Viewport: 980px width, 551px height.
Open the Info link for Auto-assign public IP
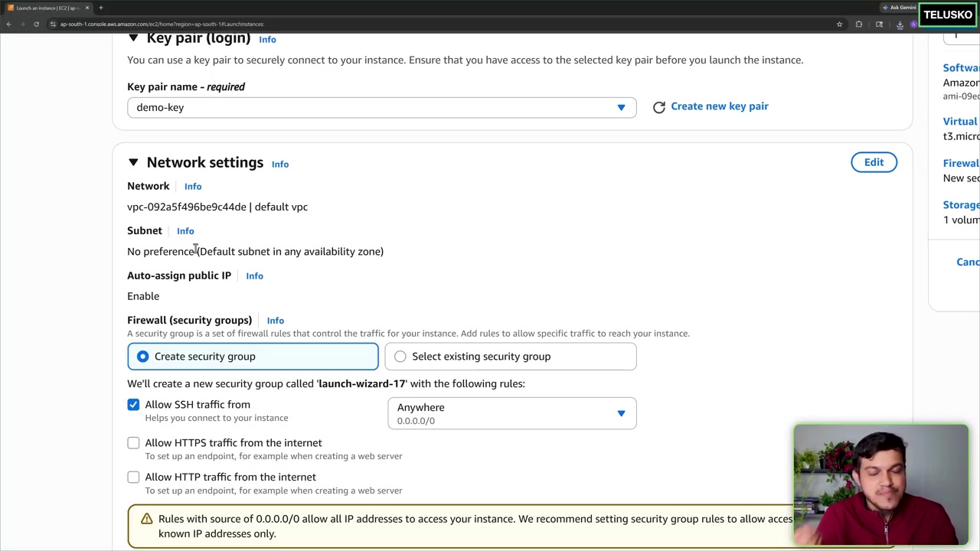click(x=254, y=275)
